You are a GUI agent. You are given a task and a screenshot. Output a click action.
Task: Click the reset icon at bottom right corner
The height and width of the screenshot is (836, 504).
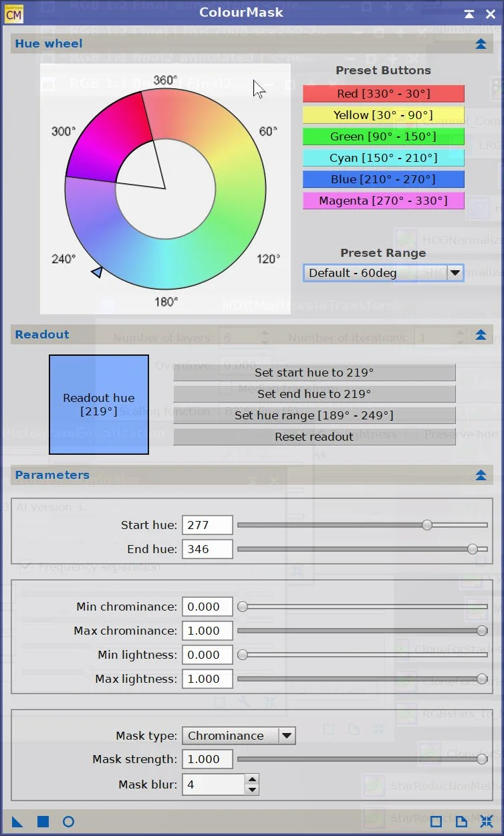(x=487, y=821)
